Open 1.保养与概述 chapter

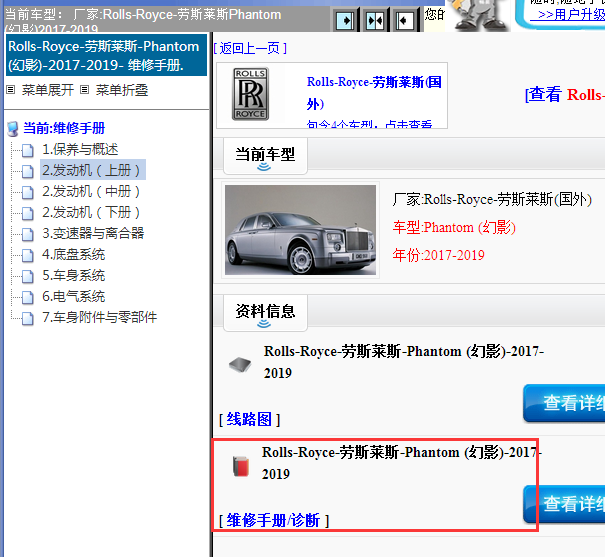pos(80,149)
